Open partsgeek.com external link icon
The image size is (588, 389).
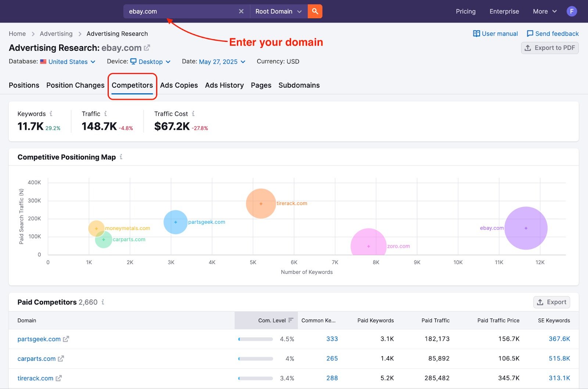point(66,339)
